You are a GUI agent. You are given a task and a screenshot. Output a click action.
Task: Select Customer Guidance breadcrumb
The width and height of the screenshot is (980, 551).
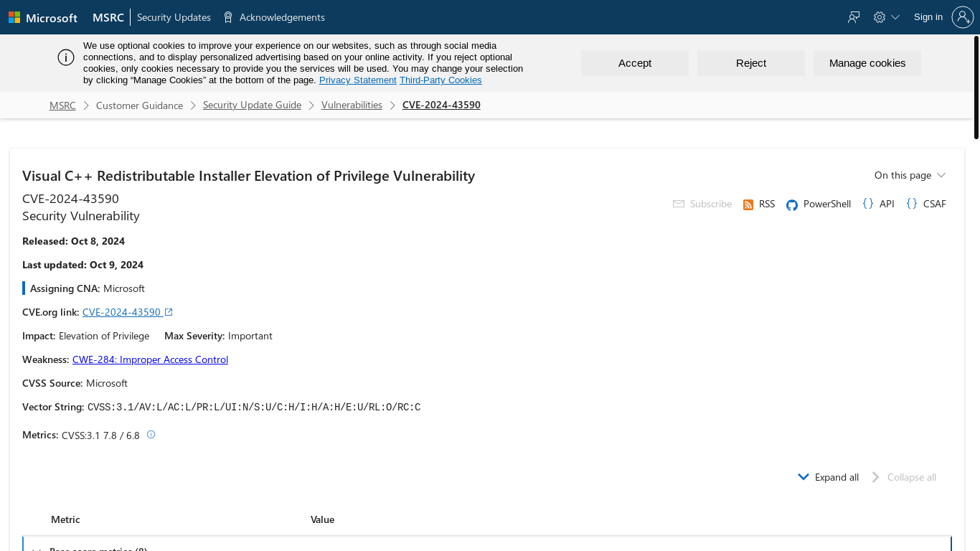tap(139, 105)
